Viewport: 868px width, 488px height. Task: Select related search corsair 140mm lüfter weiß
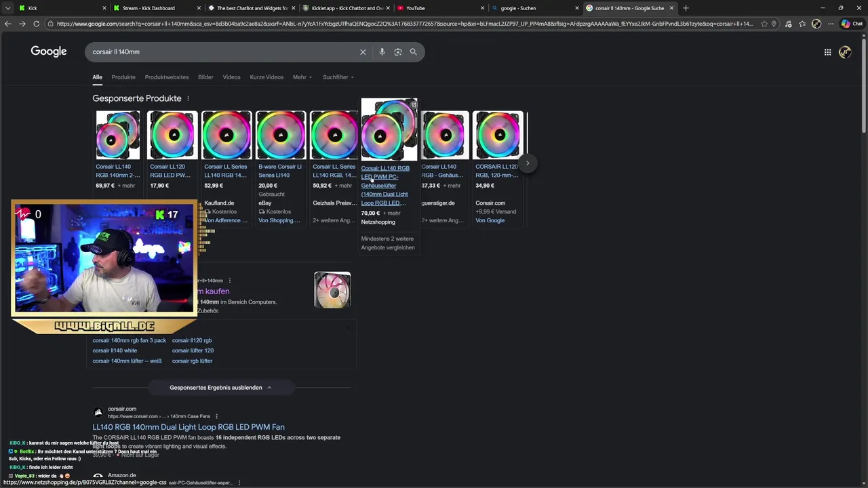tap(127, 361)
